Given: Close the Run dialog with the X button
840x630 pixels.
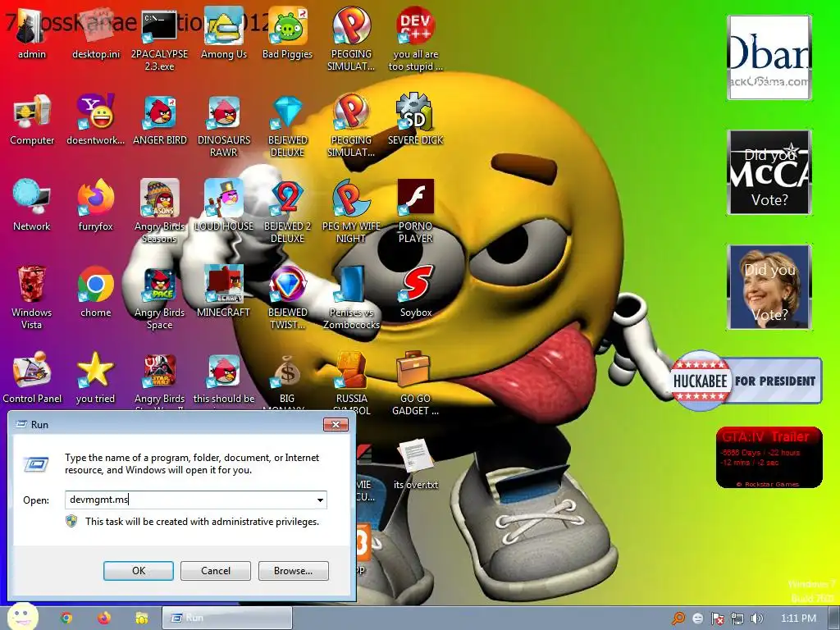Looking at the screenshot, I should pos(336,424).
